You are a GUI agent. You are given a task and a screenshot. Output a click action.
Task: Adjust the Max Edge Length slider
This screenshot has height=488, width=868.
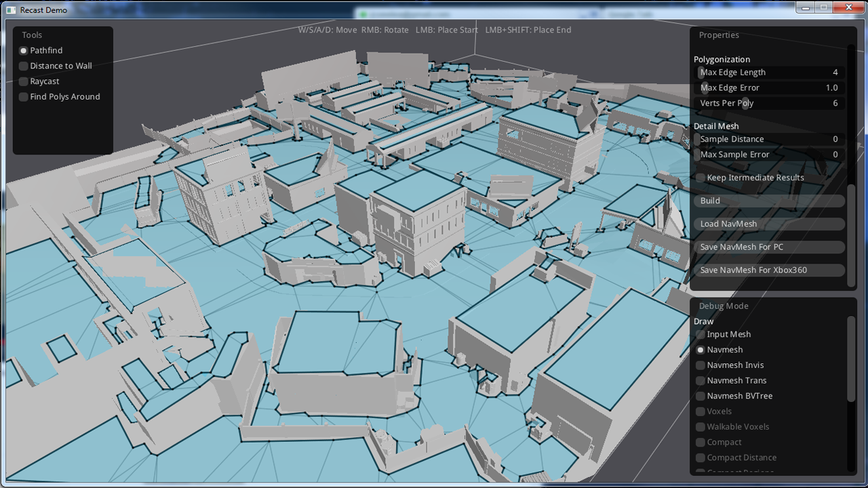point(769,73)
